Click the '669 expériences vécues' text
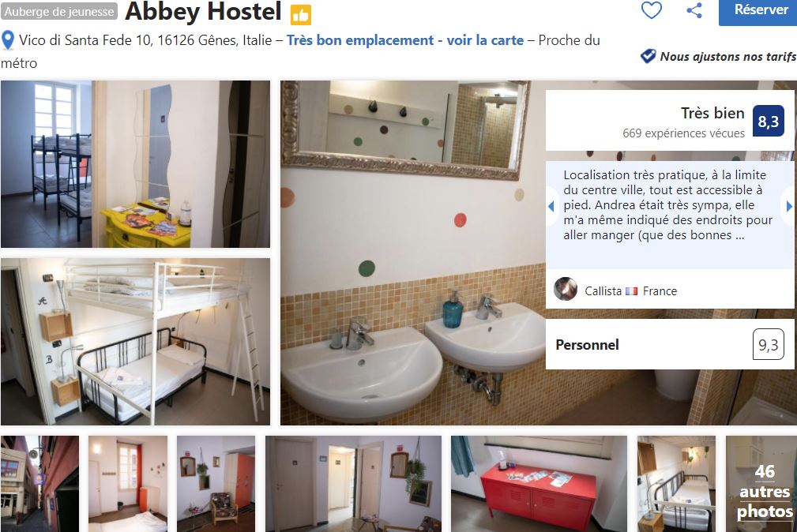 point(683,133)
